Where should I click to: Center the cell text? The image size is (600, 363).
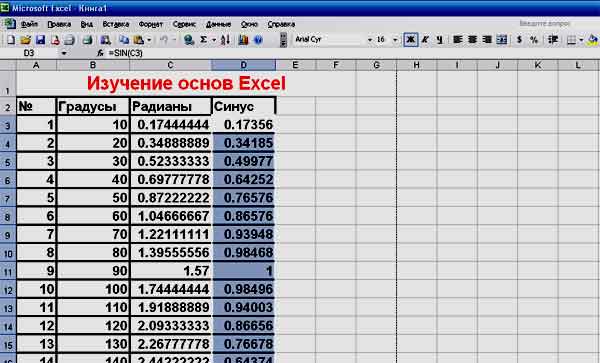pyautogui.click(x=472, y=39)
